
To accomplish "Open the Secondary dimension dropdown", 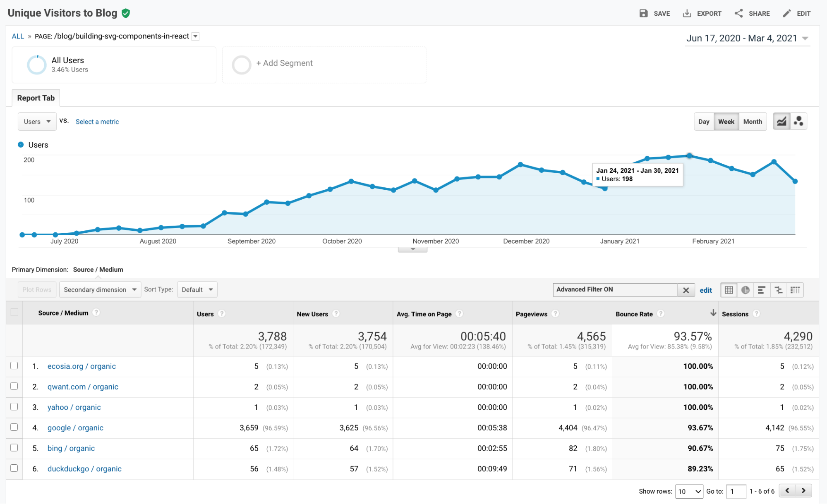I will pyautogui.click(x=100, y=289).
